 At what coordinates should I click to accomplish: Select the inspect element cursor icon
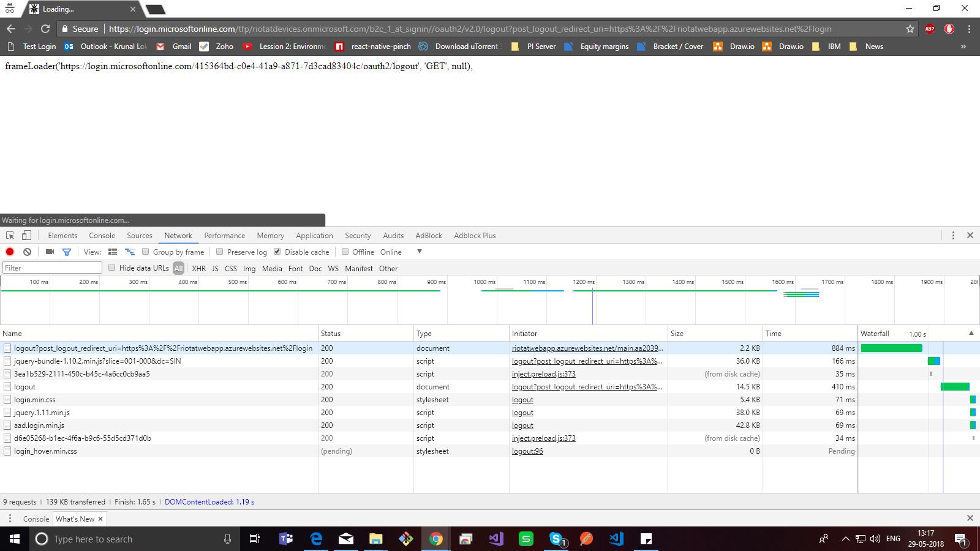9,235
